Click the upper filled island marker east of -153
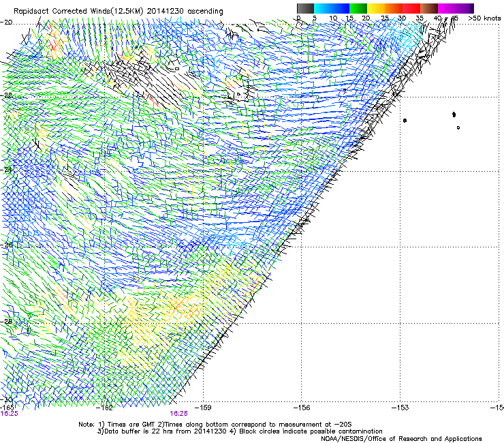This screenshot has height=443, width=504. (x=454, y=114)
